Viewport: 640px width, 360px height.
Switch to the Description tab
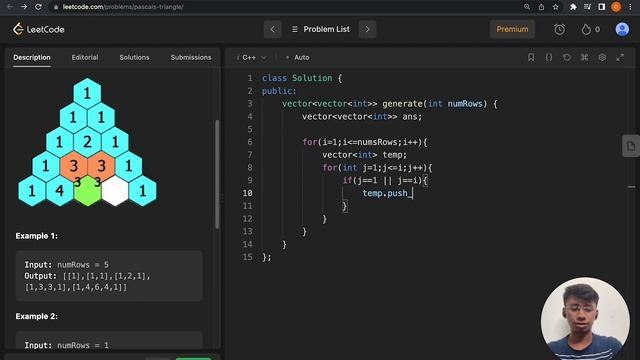tap(32, 58)
